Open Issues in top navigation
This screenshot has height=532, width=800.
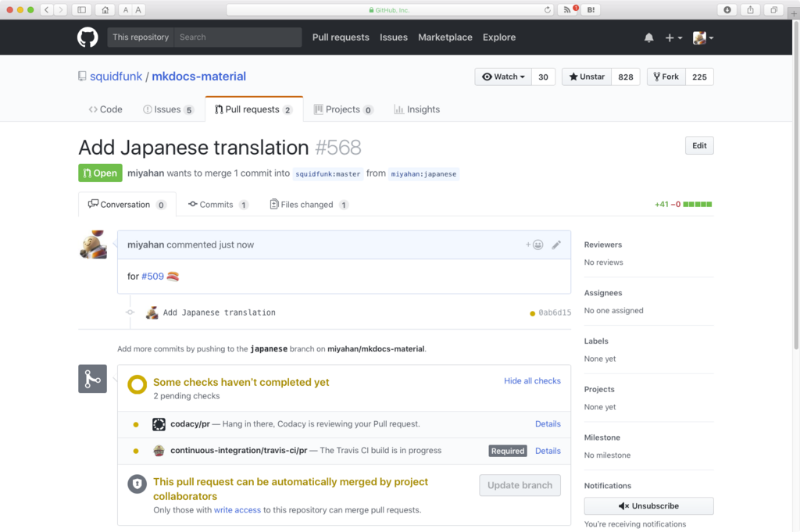click(x=394, y=37)
